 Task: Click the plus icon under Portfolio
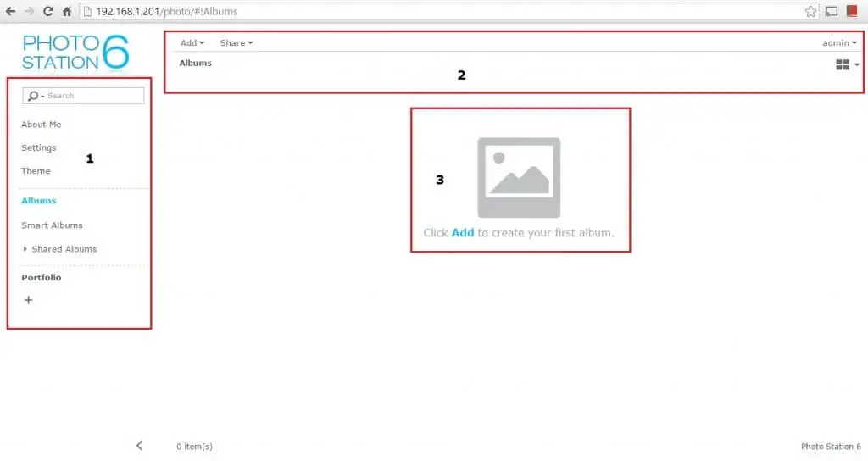[x=28, y=300]
